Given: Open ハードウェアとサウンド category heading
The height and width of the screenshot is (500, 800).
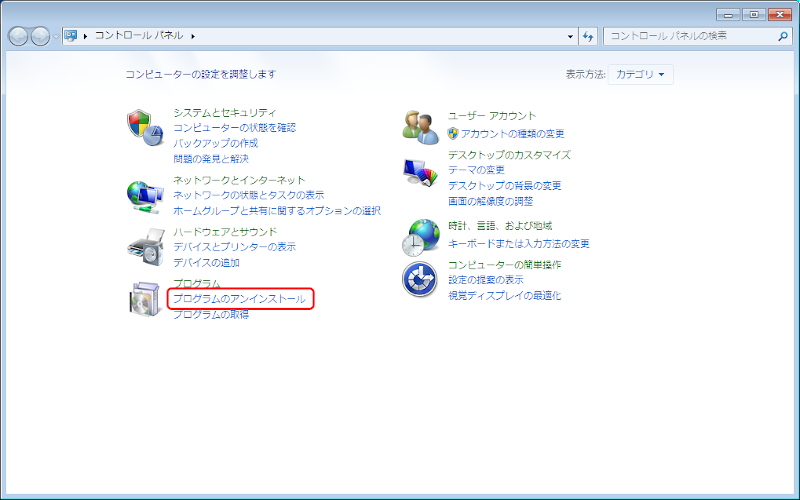Looking at the screenshot, I should pyautogui.click(x=224, y=232).
